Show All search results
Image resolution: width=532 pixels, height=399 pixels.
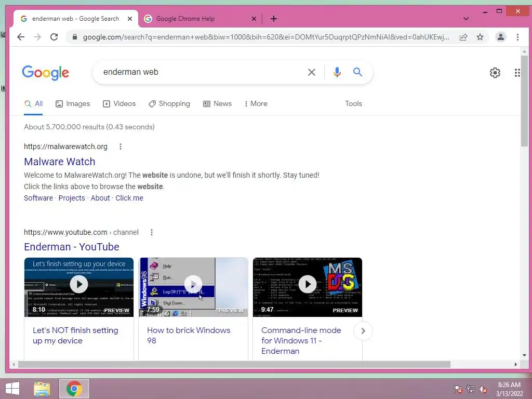[33, 104]
